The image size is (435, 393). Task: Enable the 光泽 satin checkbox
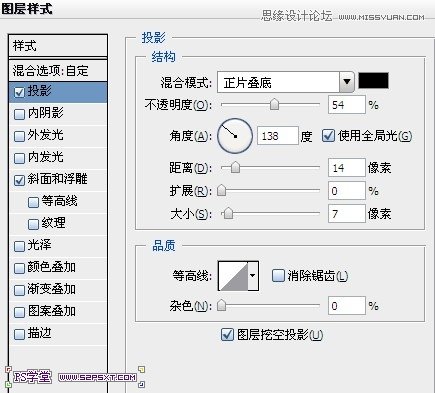tap(20, 246)
